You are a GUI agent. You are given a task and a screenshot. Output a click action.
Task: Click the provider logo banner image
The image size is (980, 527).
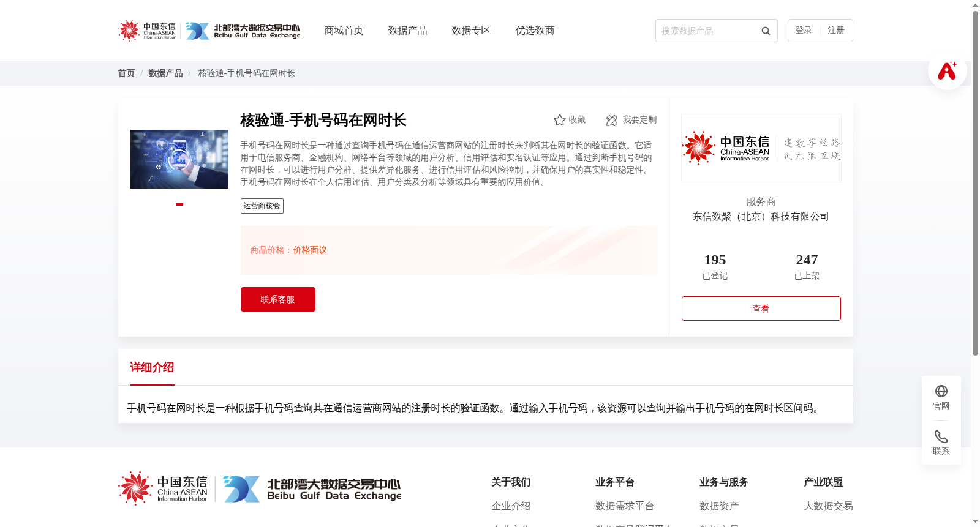click(761, 148)
